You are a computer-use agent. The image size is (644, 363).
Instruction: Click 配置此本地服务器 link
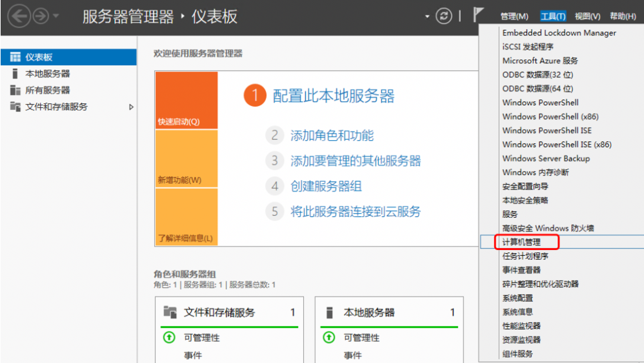pyautogui.click(x=334, y=97)
